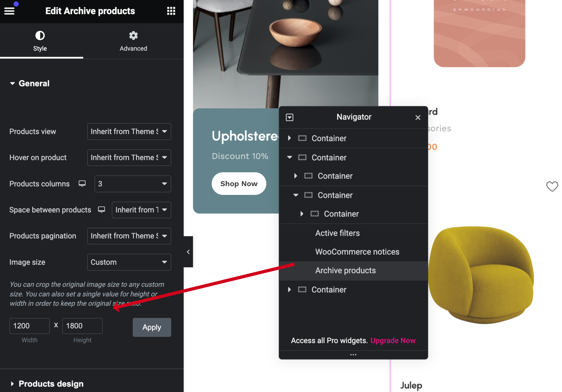562x392 pixels.
Task: Click the Upgrade Now link in the Navigator
Action: [393, 340]
